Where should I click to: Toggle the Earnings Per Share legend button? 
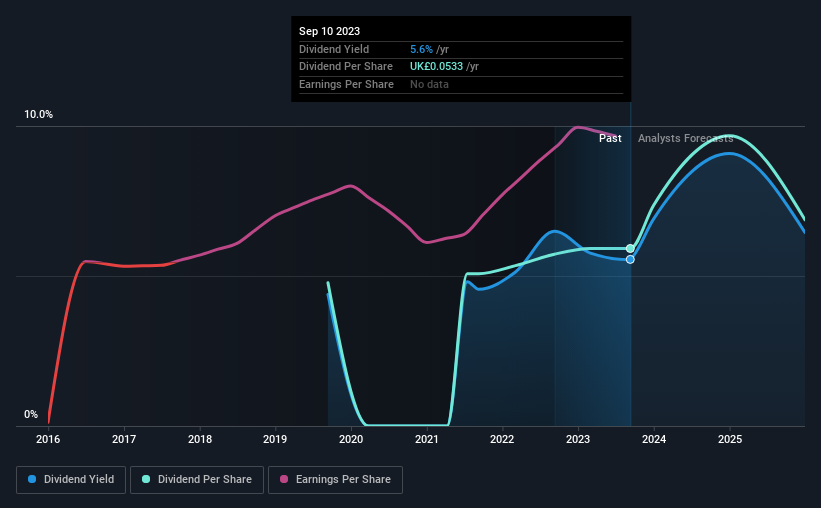(x=335, y=480)
